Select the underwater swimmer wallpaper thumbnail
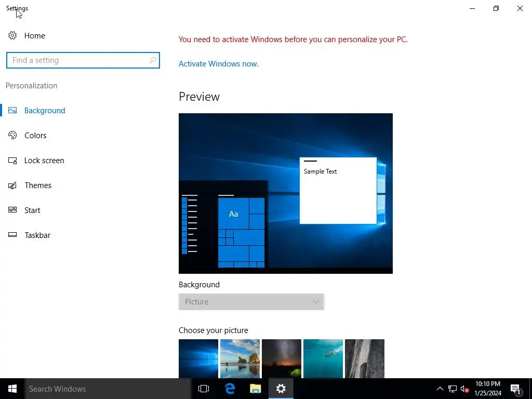The width and height of the screenshot is (532, 399). click(x=323, y=358)
